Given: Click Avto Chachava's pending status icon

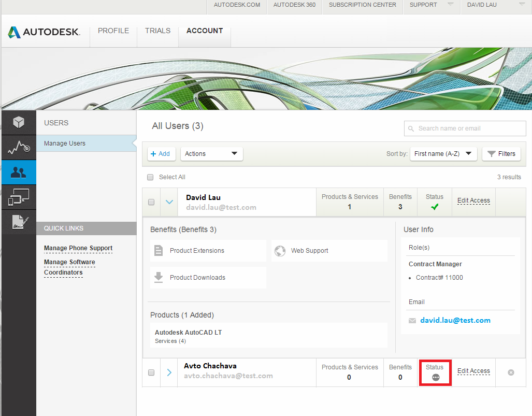Looking at the screenshot, I should click(x=436, y=377).
